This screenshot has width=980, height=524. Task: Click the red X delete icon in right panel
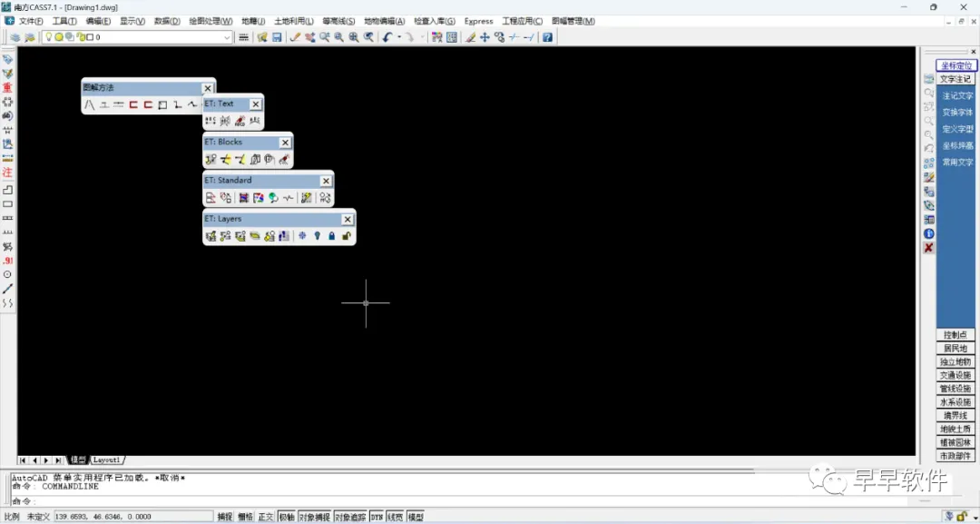point(929,248)
